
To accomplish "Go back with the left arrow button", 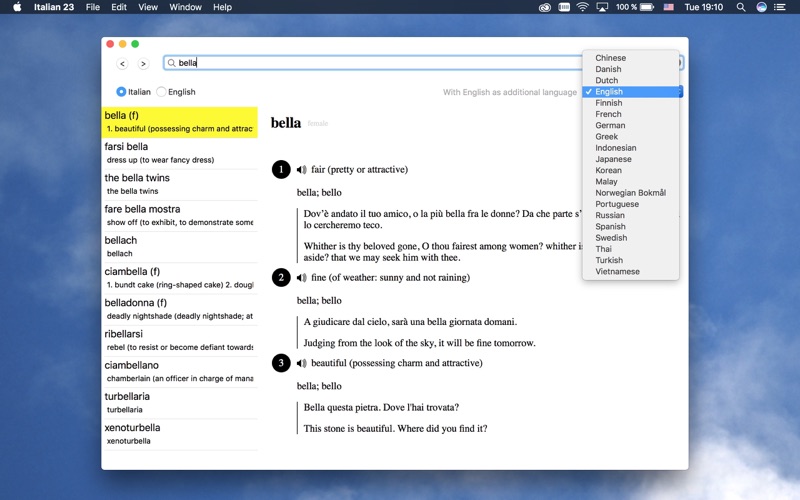I will point(122,63).
